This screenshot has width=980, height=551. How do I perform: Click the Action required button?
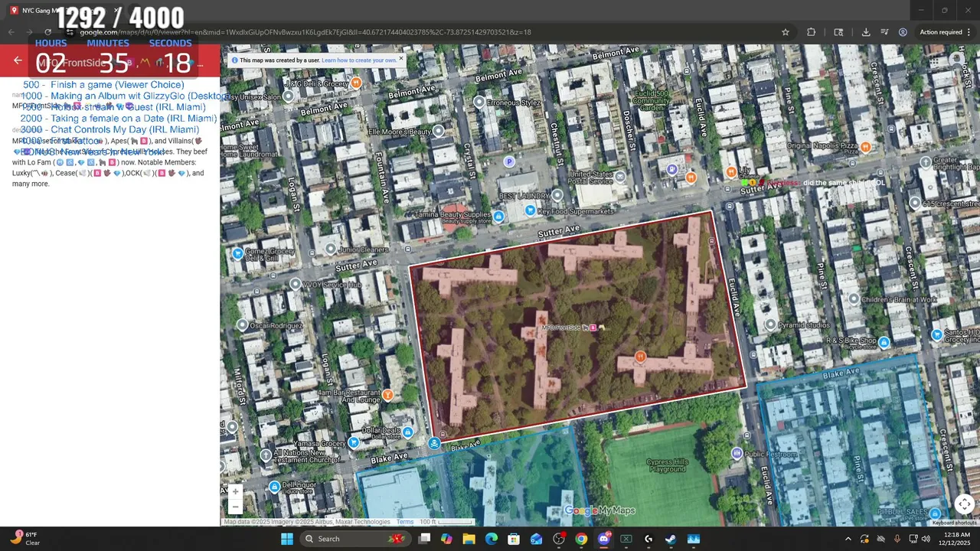click(940, 32)
